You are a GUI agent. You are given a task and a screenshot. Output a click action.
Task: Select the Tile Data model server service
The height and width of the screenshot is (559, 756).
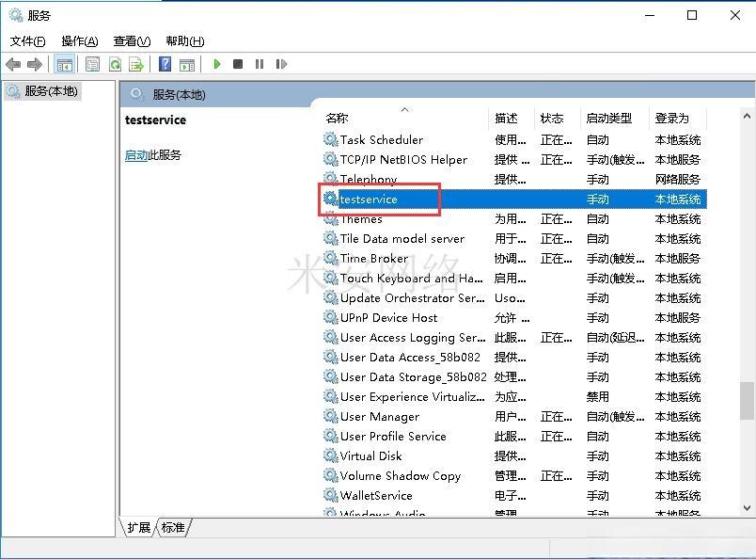(x=514, y=239)
